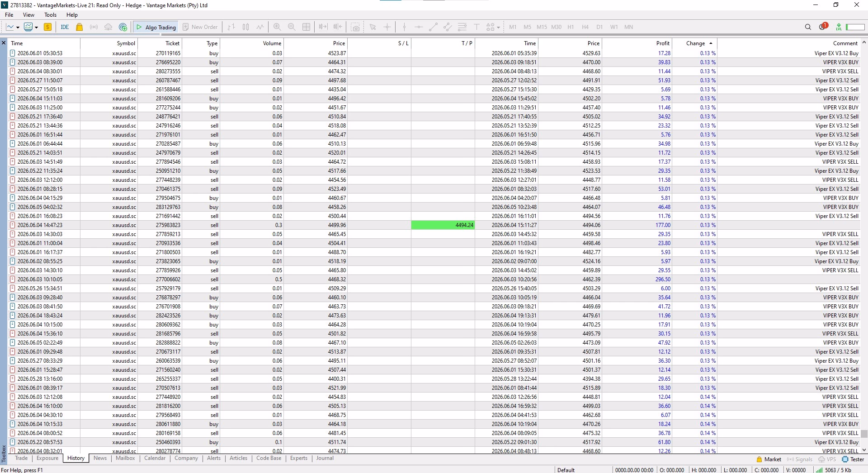Open the IDE MetaEditor button
The height and width of the screenshot is (473, 868).
[x=65, y=27]
